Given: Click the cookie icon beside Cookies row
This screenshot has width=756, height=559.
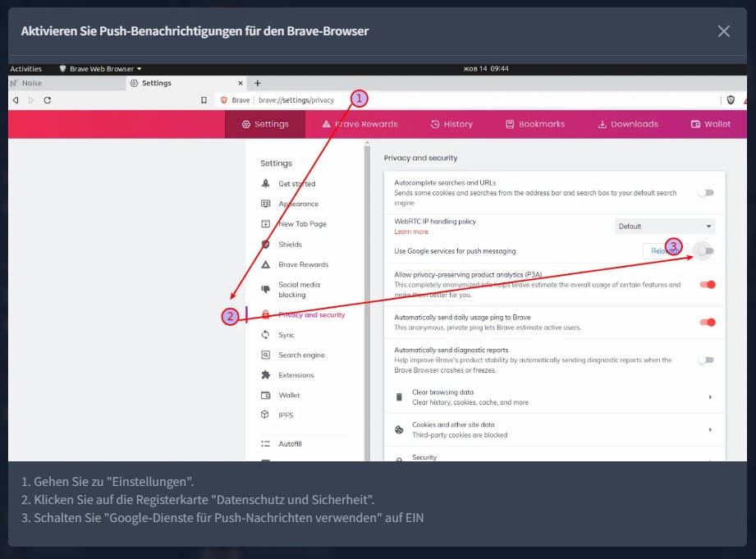Looking at the screenshot, I should coord(399,429).
